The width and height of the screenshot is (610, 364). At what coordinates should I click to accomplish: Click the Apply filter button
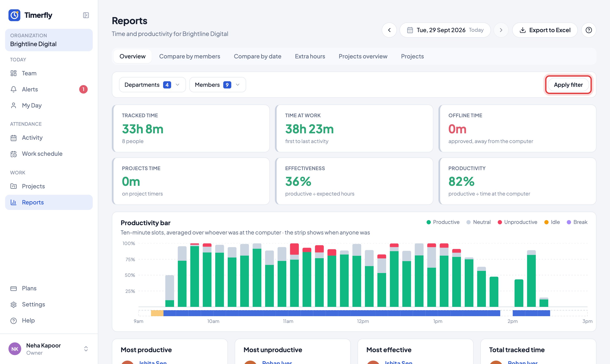point(568,85)
